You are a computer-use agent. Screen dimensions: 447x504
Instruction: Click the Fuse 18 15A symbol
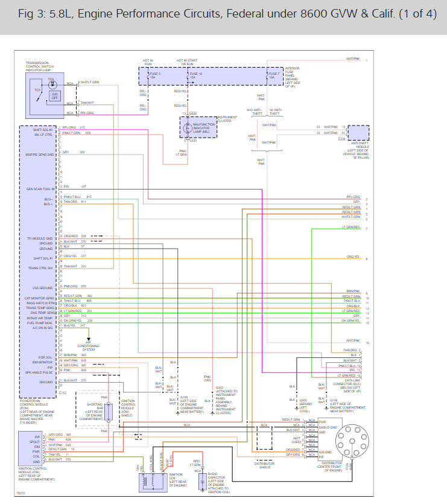point(188,75)
